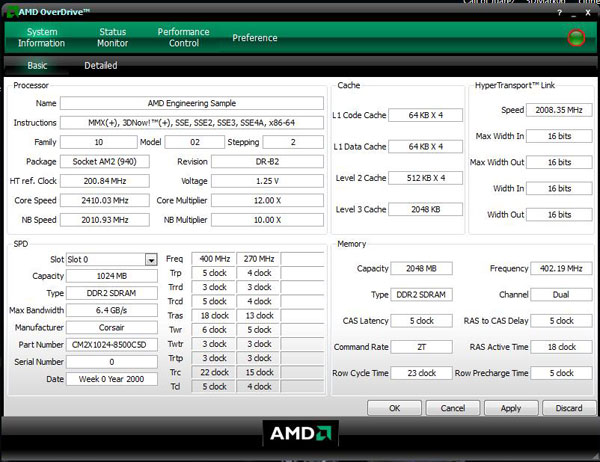Click the Model value 02 field
Image resolution: width=600 pixels, height=462 pixels.
coord(195,142)
